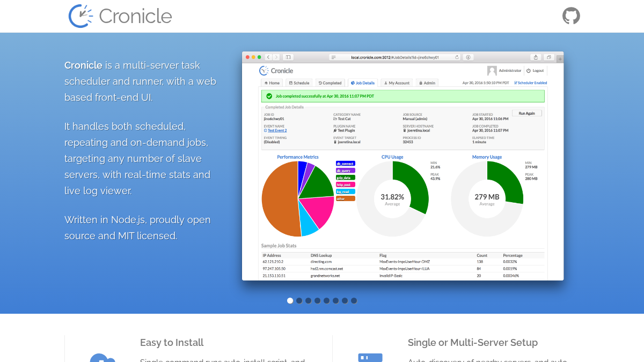Select the seventh carousel dot

coord(345,300)
